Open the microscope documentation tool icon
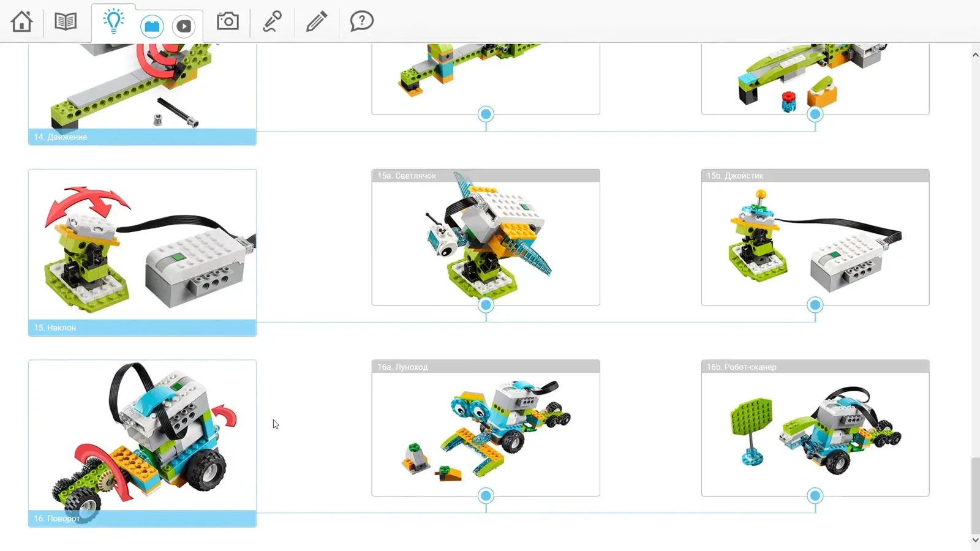 272,21
